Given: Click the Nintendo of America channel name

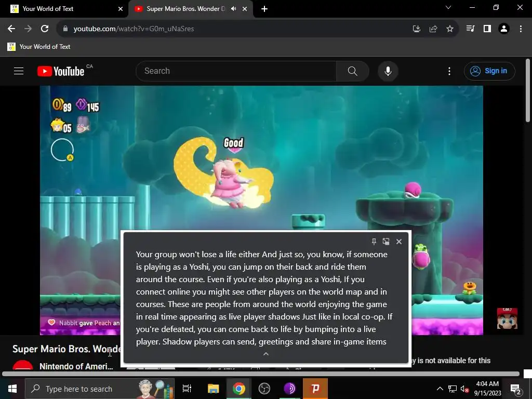Looking at the screenshot, I should 76,366.
